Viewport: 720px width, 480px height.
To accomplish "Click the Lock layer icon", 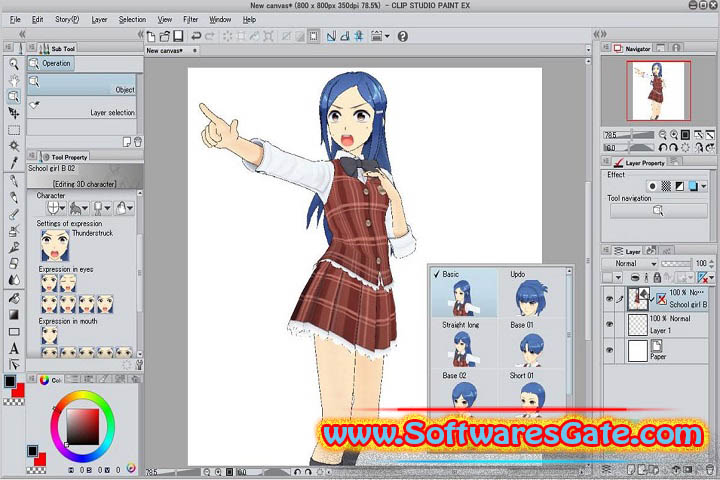I will [657, 277].
